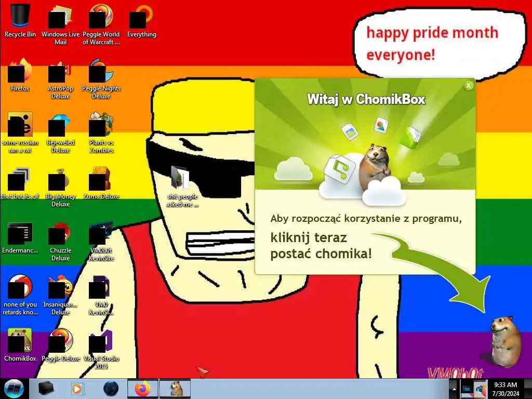Screen dimensions: 532x399
Task: Open the Plants vs Zombies shortcut
Action: tap(101, 133)
